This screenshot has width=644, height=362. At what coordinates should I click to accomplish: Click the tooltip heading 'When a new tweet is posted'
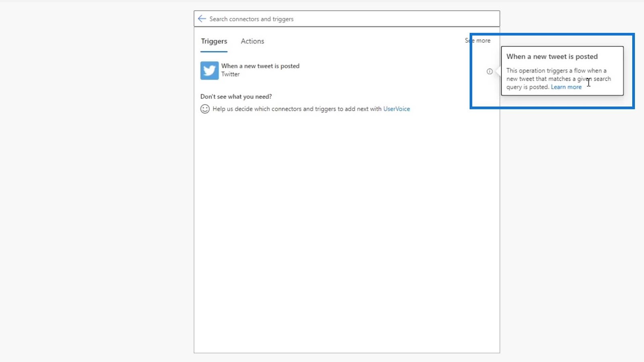[552, 57]
